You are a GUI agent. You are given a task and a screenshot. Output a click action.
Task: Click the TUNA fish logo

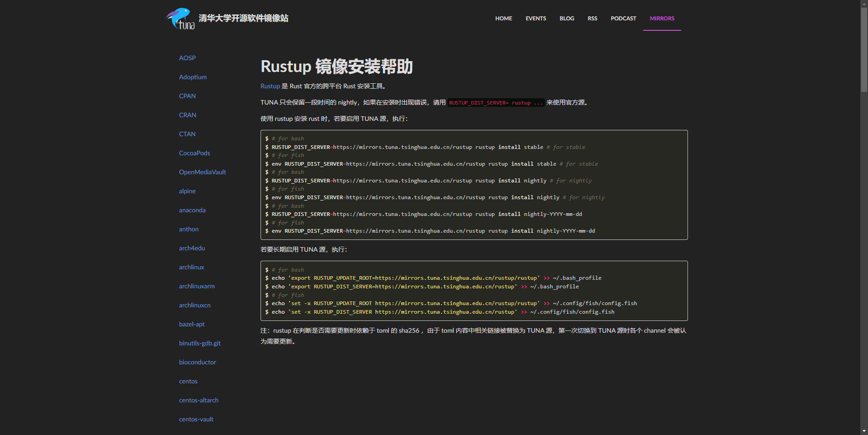pyautogui.click(x=180, y=19)
